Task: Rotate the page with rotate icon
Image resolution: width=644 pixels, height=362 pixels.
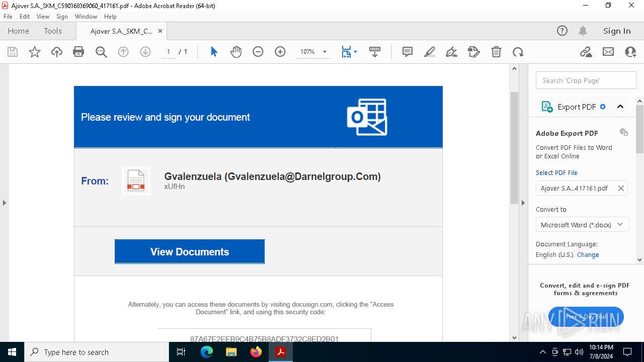Action: [518, 52]
